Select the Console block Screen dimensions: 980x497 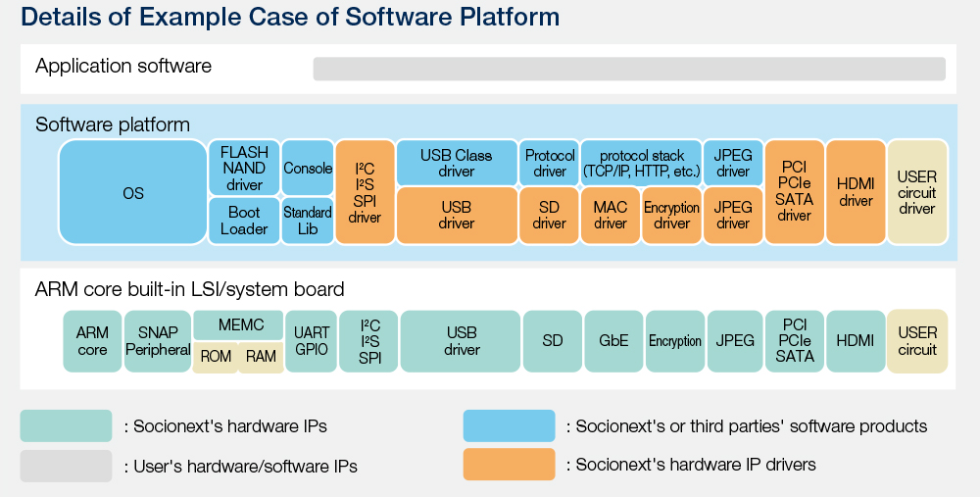click(x=308, y=168)
